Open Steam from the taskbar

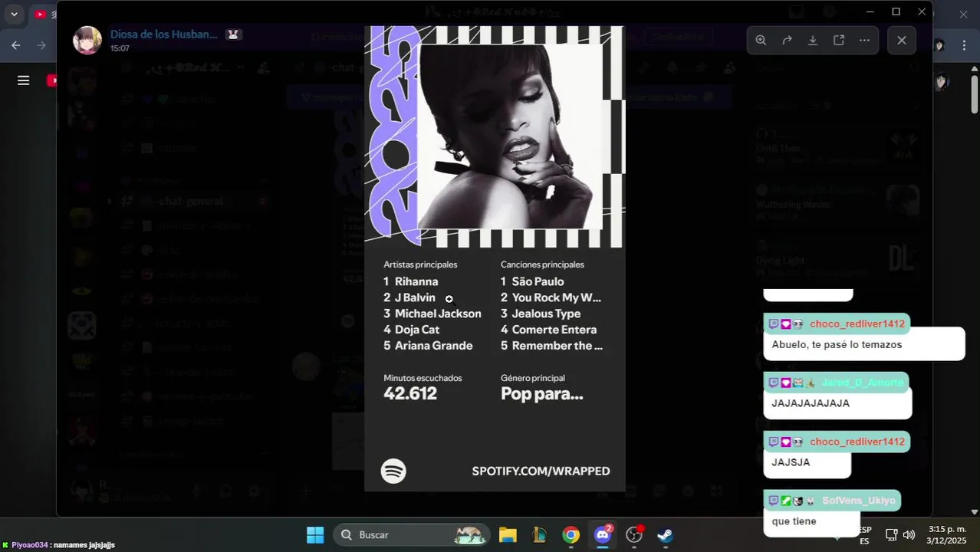point(666,534)
